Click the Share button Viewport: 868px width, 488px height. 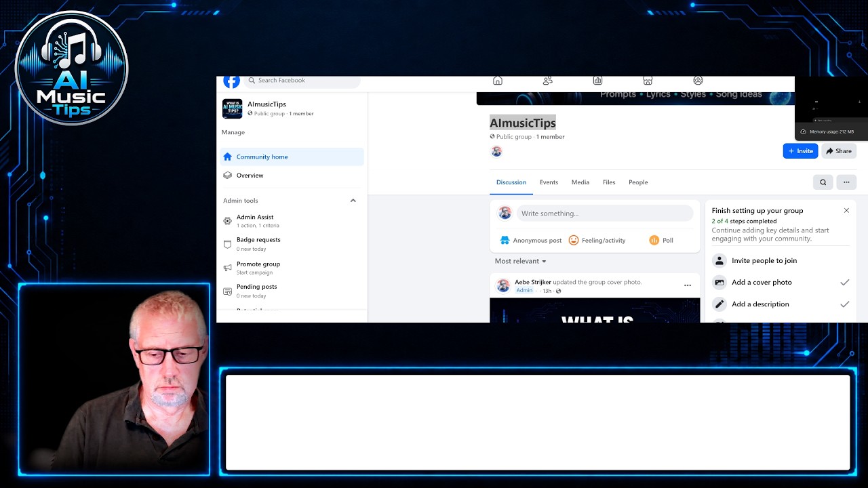pyautogui.click(x=839, y=151)
